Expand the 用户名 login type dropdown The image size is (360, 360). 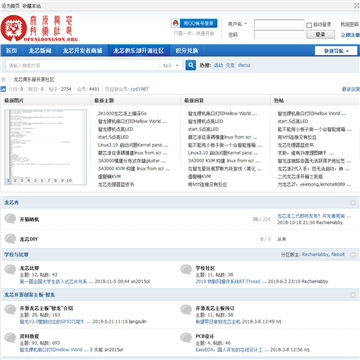tap(238, 24)
